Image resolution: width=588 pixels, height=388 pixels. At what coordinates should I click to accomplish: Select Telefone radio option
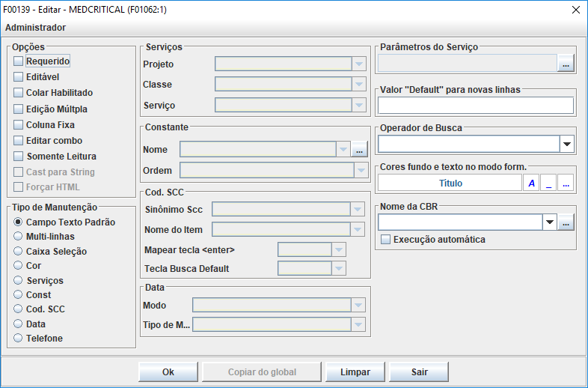pyautogui.click(x=19, y=339)
